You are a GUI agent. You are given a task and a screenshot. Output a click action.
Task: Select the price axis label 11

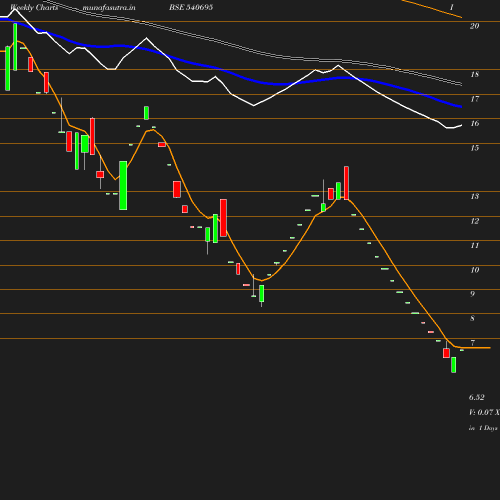click(475, 246)
